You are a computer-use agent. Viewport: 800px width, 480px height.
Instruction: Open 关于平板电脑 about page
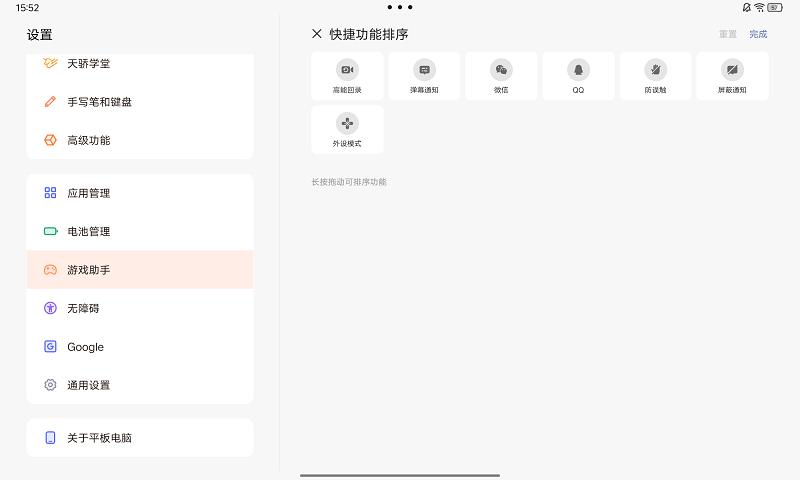(x=140, y=438)
